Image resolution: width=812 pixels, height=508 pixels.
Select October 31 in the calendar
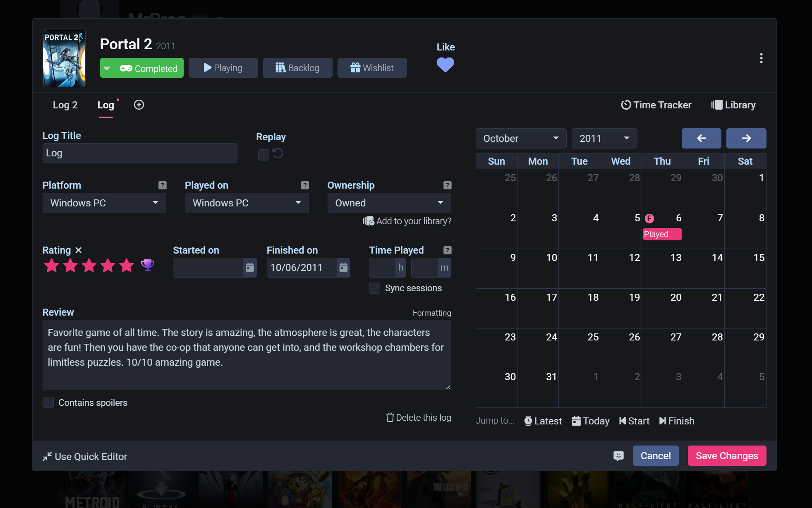click(x=538, y=388)
